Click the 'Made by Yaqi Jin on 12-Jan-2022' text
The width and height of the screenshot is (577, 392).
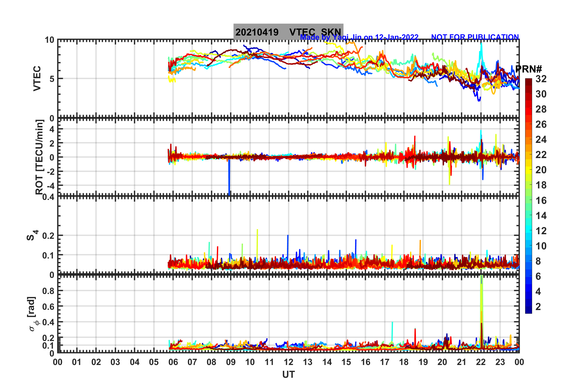359,37
